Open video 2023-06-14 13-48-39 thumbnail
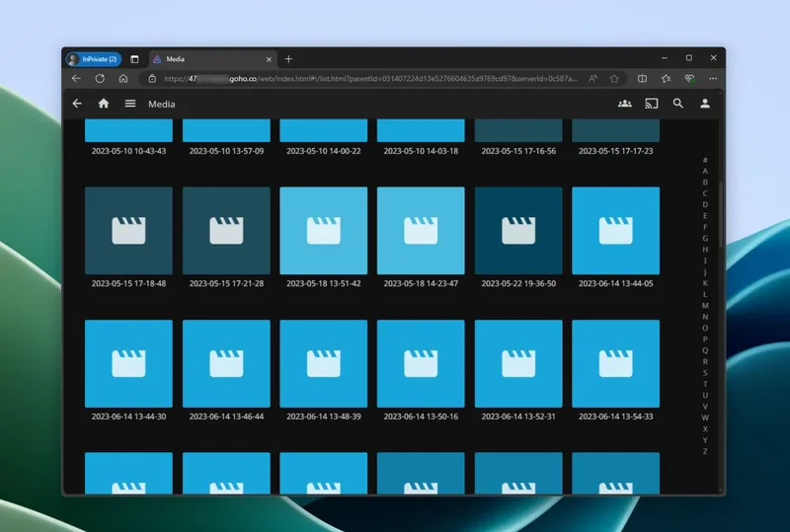This screenshot has height=532, width=790. [x=324, y=364]
